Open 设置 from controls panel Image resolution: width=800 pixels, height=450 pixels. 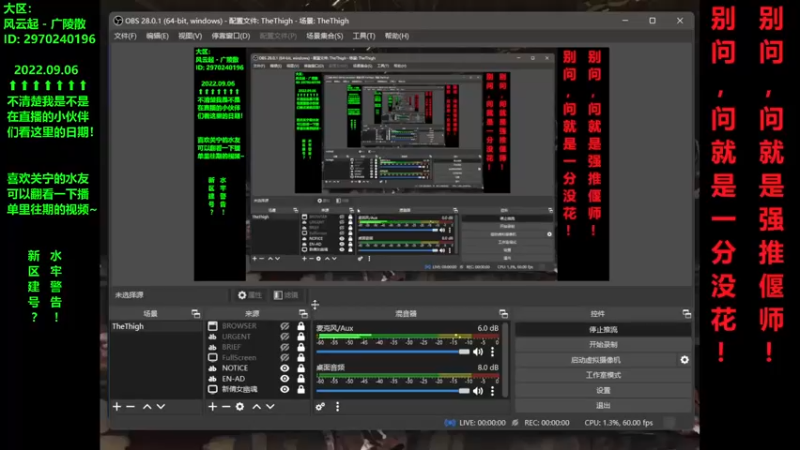click(x=603, y=390)
